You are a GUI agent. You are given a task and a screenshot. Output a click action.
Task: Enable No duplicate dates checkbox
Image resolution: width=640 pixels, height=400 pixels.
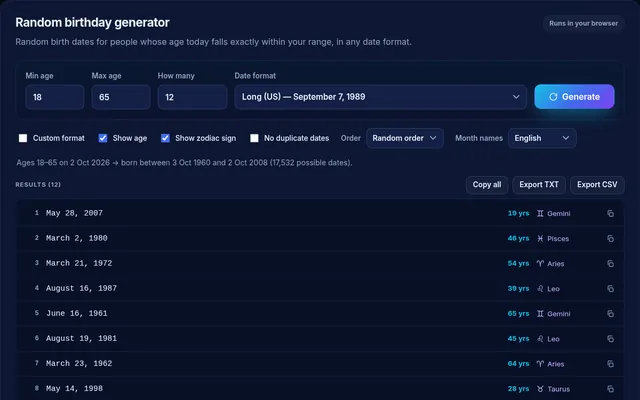point(254,138)
